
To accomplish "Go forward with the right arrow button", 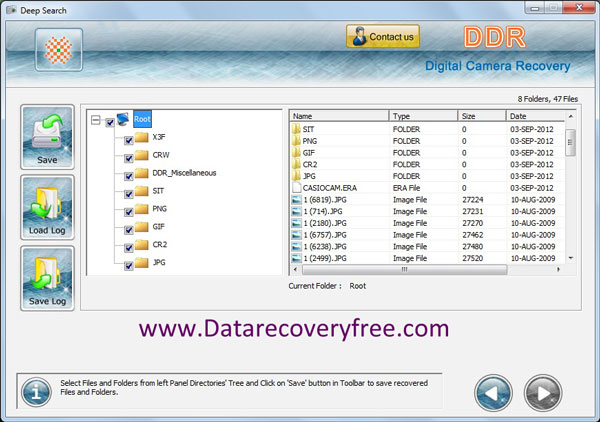I will click(x=543, y=393).
